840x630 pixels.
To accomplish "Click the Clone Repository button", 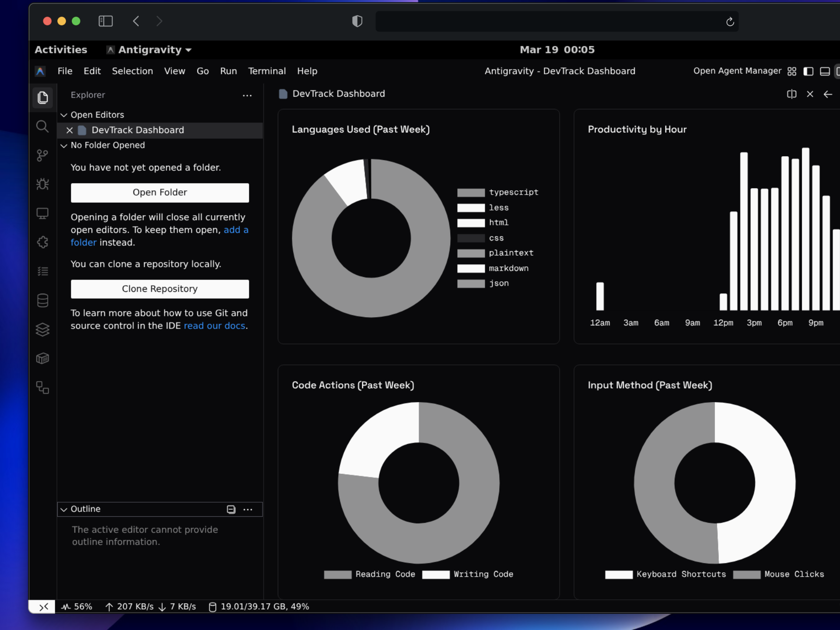I will click(x=159, y=289).
